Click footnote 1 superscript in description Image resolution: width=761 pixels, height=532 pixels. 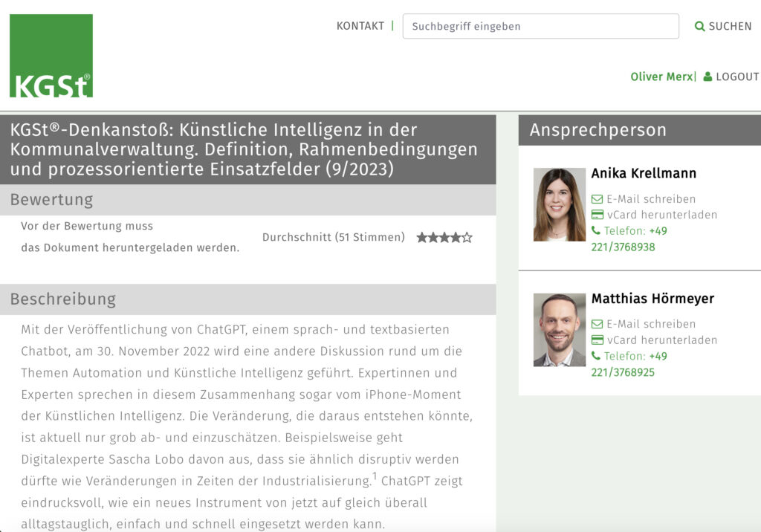click(375, 476)
